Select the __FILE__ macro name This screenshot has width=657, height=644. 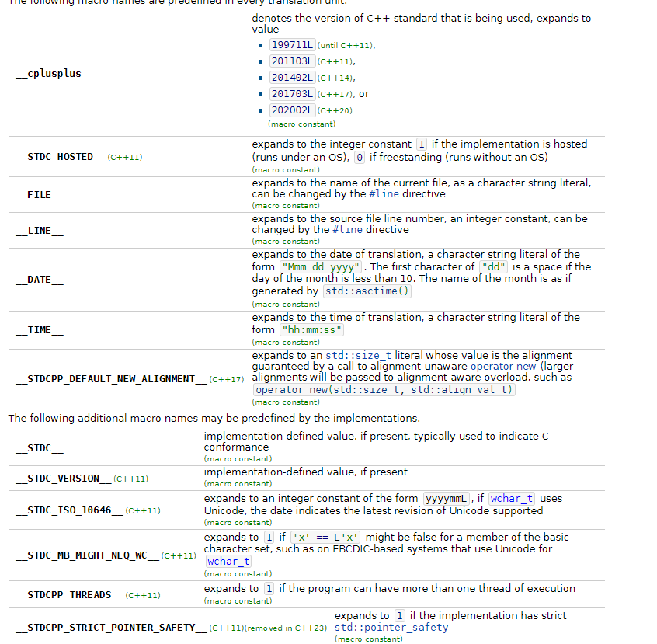tap(40, 195)
